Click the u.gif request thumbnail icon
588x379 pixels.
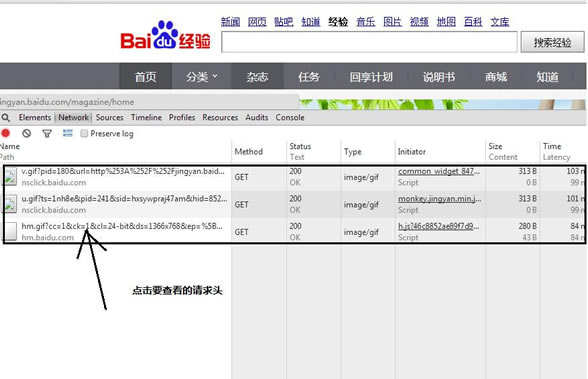point(10,204)
